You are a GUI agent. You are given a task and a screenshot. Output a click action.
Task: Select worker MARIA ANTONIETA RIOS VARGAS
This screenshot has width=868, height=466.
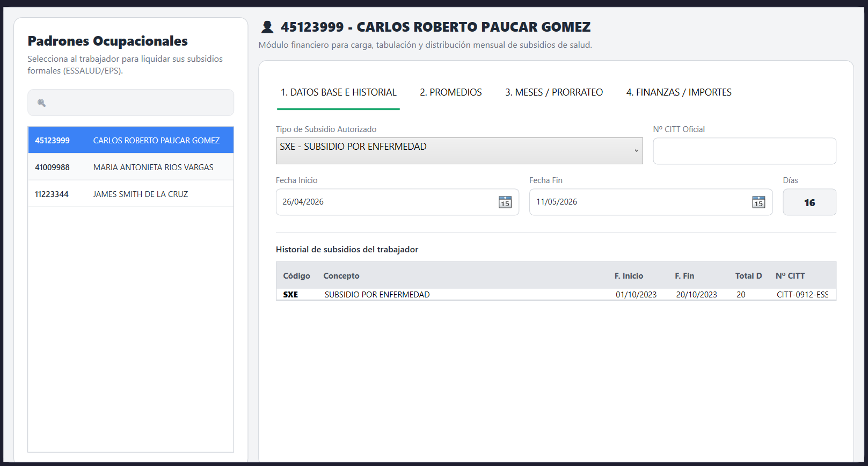(131, 167)
